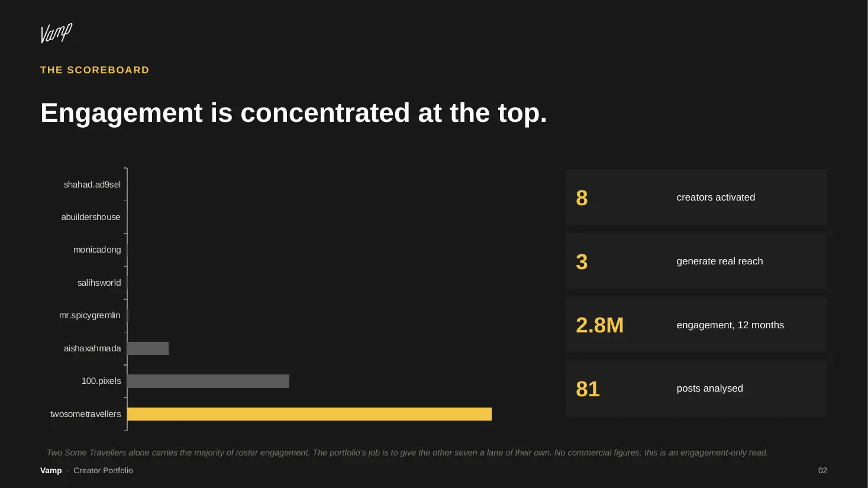The height and width of the screenshot is (488, 868).
Task: Click the twosometravellers axis label
Action: pyautogui.click(x=85, y=414)
